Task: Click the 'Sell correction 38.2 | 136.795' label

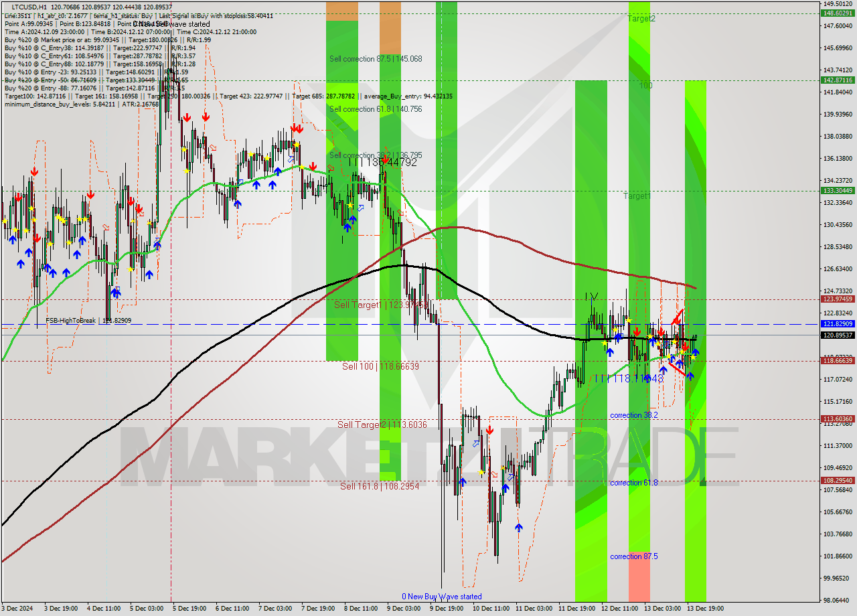Action: tap(376, 155)
